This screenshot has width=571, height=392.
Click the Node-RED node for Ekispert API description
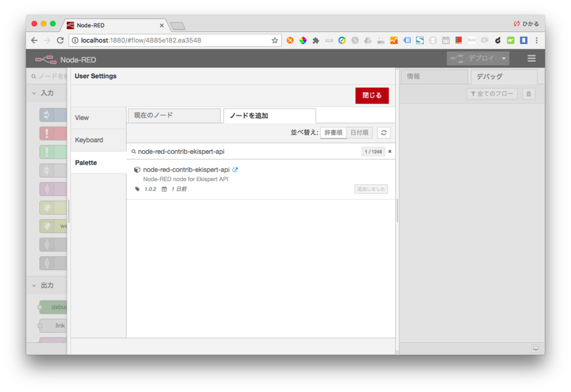(x=186, y=179)
